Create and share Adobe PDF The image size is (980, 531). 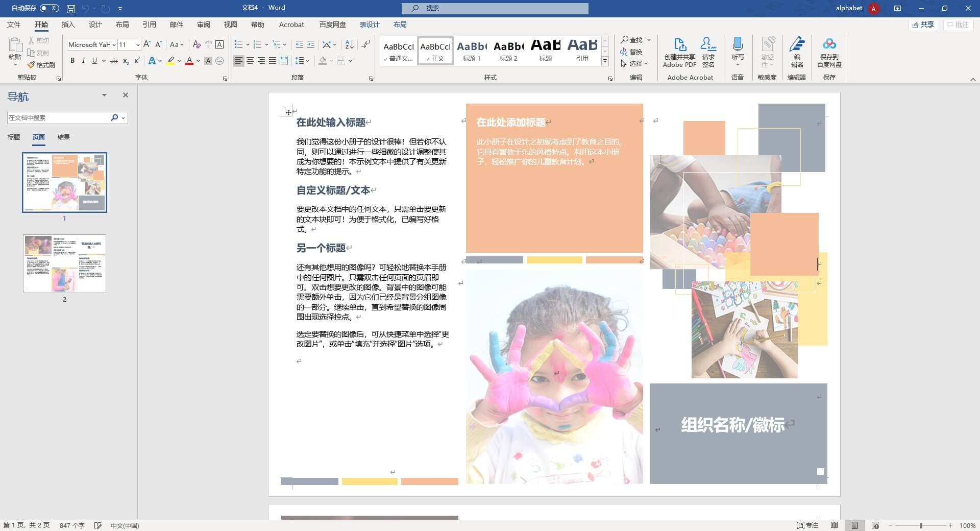(x=679, y=51)
